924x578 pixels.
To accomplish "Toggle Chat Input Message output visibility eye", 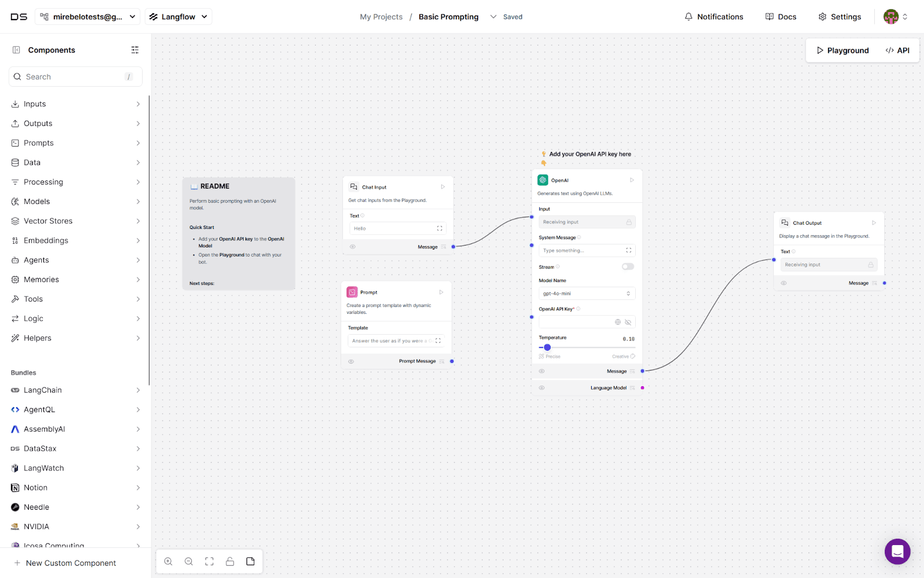I will (353, 247).
